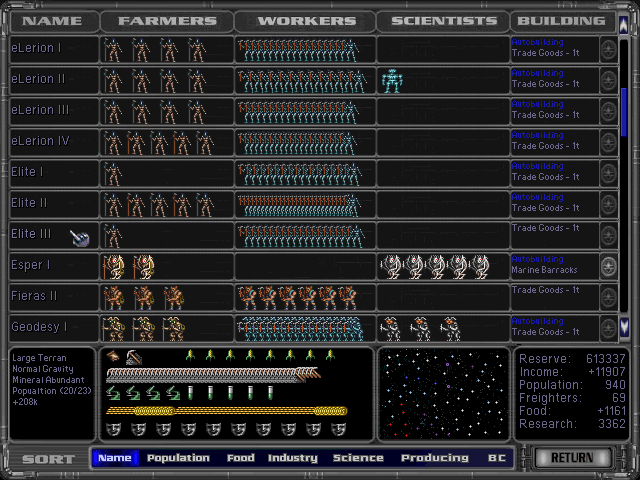This screenshot has height=480, width=640.
Task: Click the galaxy star map thumbnail
Action: [444, 394]
